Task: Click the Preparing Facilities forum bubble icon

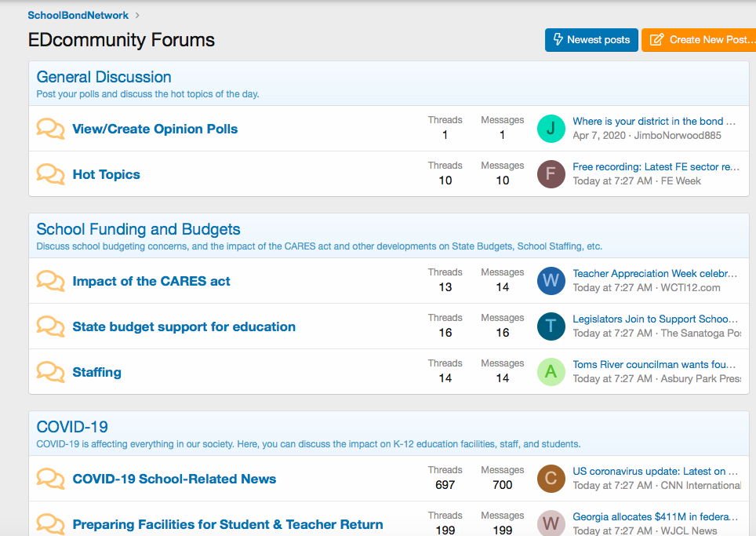Action: tap(51, 524)
